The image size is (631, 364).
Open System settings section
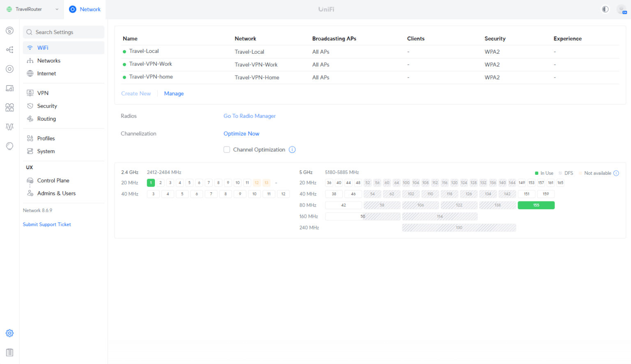[x=64, y=151]
